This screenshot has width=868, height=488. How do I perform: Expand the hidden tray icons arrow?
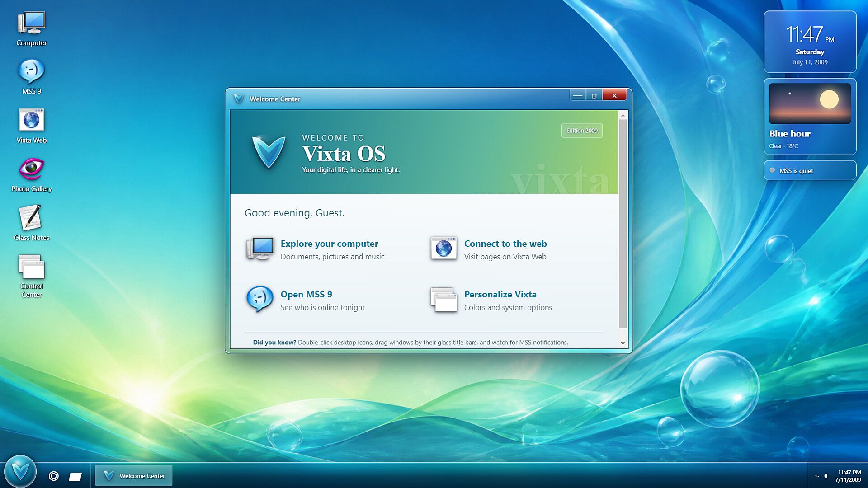[817, 476]
